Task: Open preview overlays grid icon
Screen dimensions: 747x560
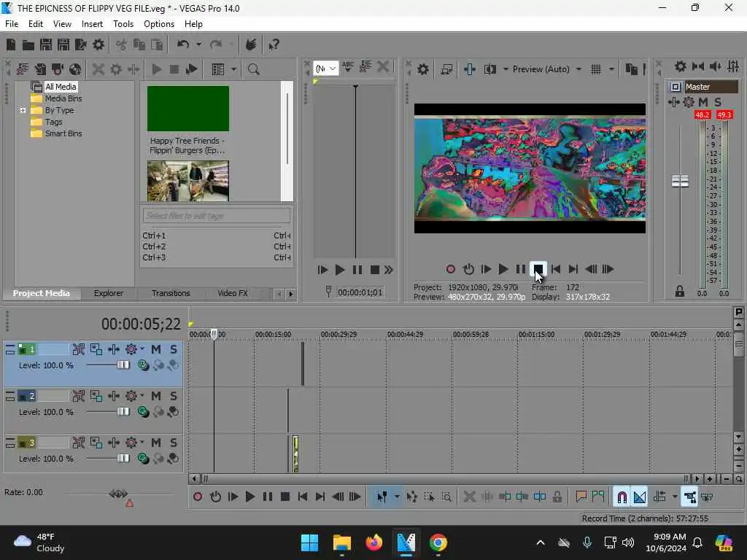Action: 595,69
